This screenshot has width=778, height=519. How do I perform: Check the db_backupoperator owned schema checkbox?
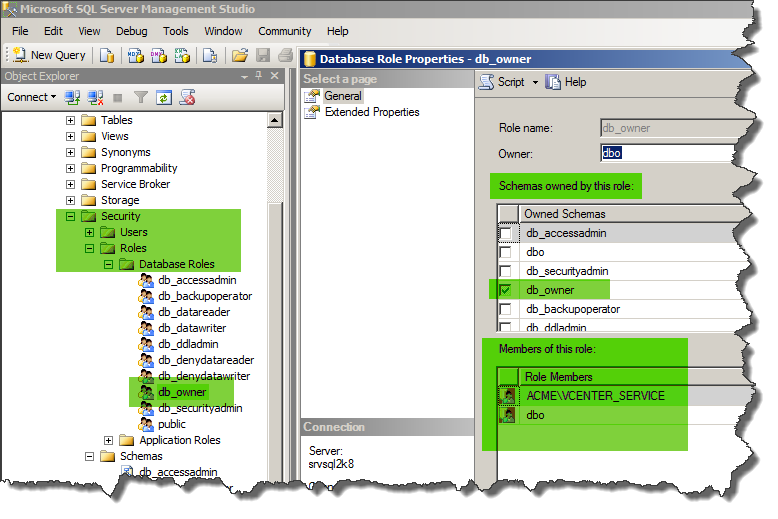tap(505, 309)
